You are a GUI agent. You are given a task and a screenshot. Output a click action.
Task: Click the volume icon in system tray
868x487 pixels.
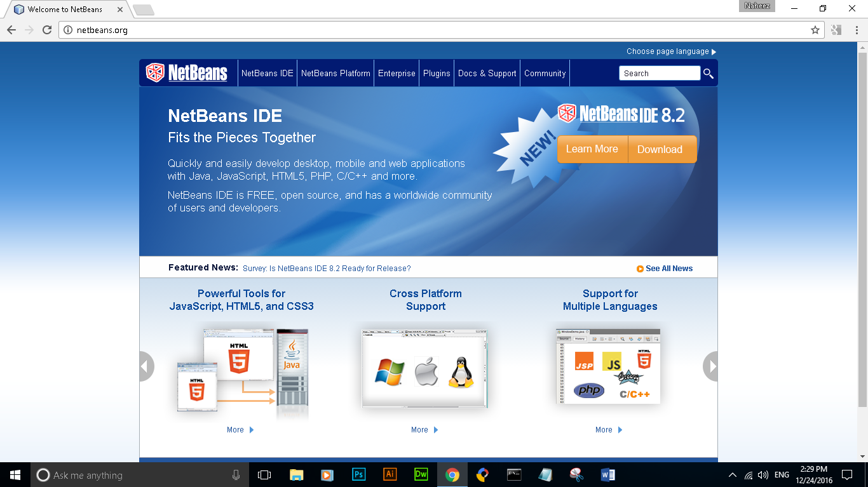(x=763, y=475)
